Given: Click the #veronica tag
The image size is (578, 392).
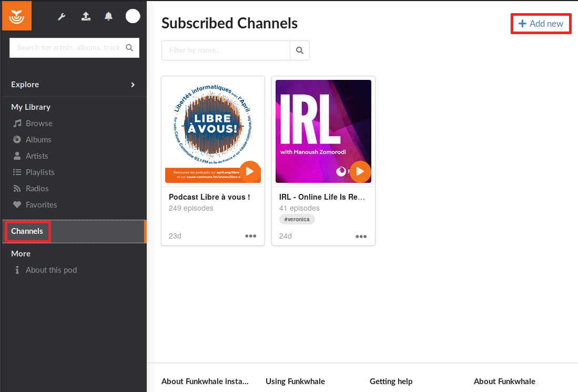Looking at the screenshot, I should (x=297, y=219).
